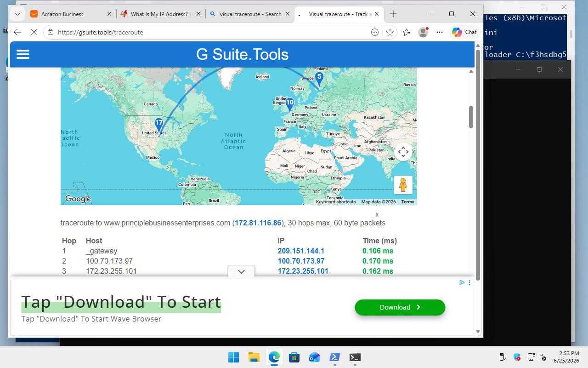Close the What Is My IP Address tab
The image size is (588, 368).
198,14
